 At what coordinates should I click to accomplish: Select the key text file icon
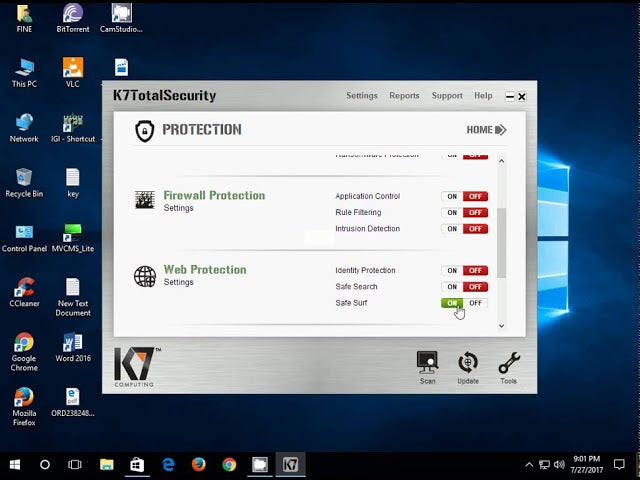tap(73, 183)
